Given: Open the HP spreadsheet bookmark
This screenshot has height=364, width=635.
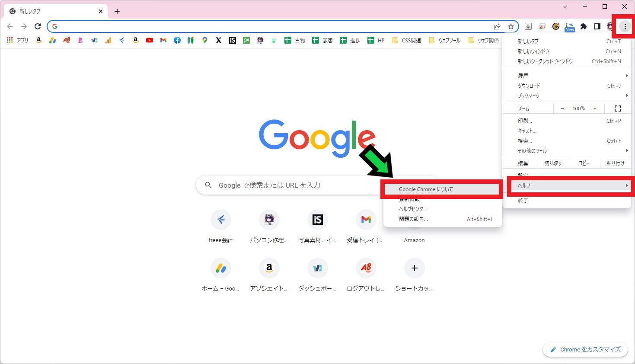Looking at the screenshot, I should (x=376, y=40).
